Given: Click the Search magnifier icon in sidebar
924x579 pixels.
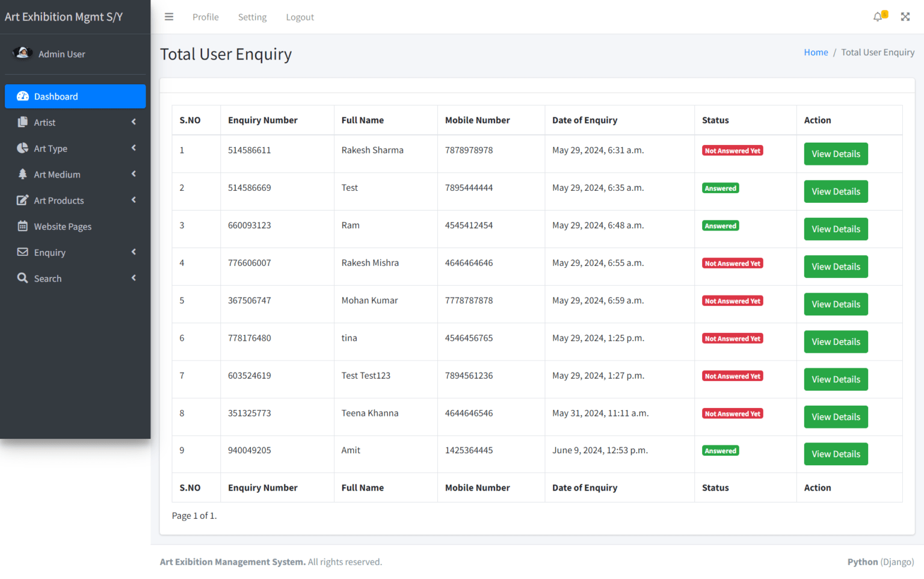Looking at the screenshot, I should pos(23,278).
